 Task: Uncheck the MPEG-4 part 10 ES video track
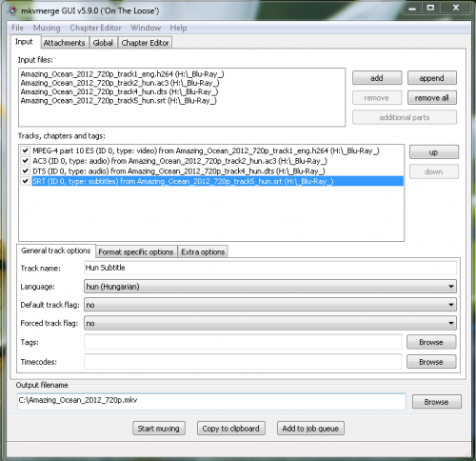coord(26,150)
